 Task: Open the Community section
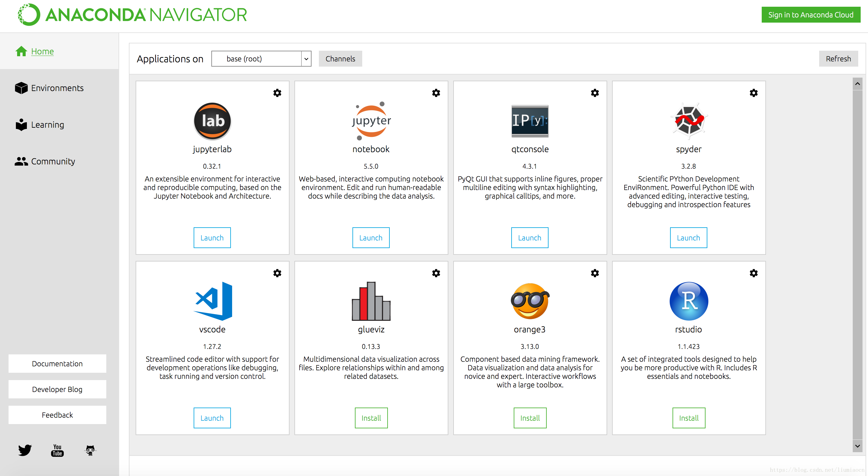[53, 162]
